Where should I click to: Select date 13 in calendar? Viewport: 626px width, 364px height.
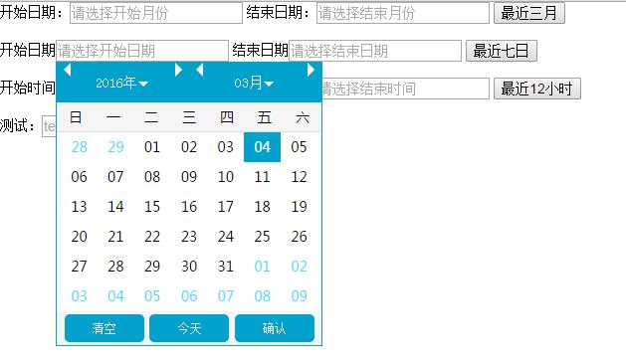(x=79, y=207)
